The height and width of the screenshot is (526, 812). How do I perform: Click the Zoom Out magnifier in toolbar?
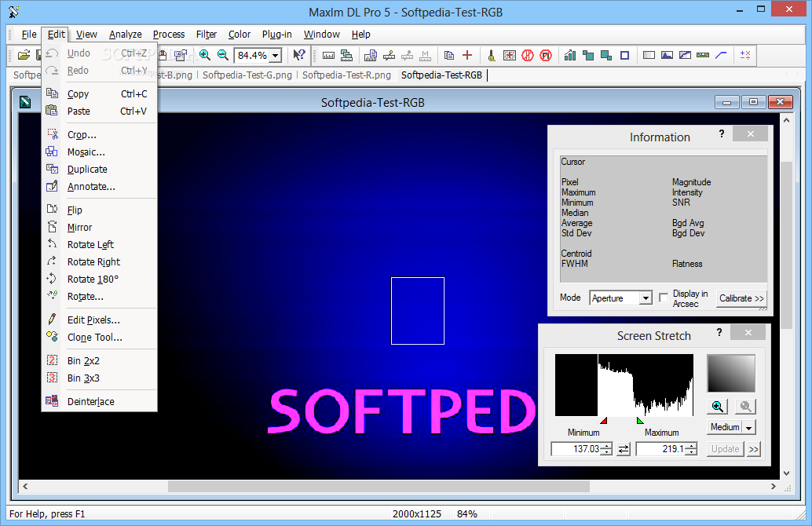coord(223,55)
